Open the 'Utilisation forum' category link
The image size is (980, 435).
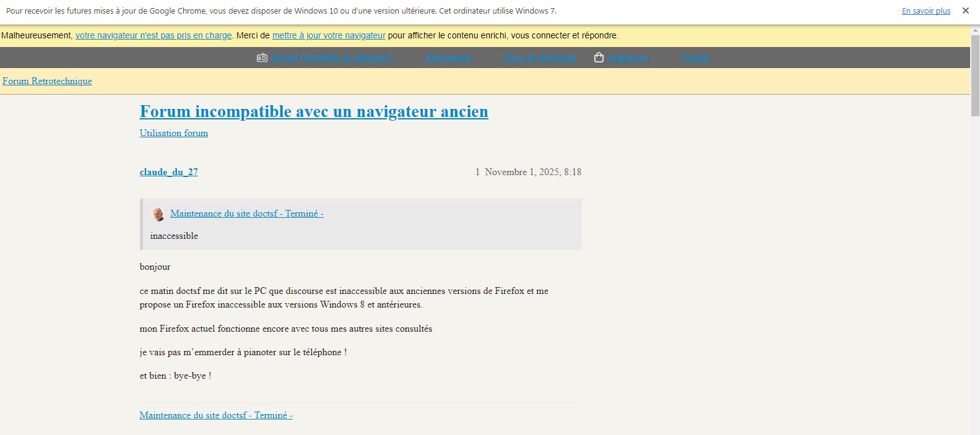(x=174, y=133)
